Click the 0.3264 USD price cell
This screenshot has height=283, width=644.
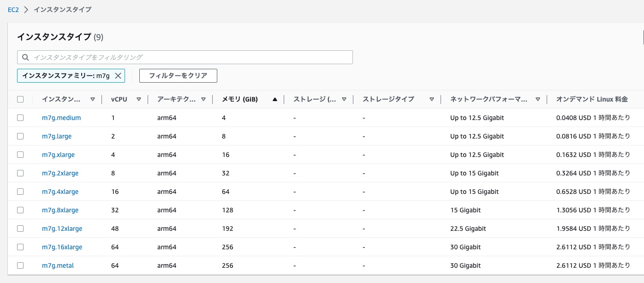[x=593, y=173]
